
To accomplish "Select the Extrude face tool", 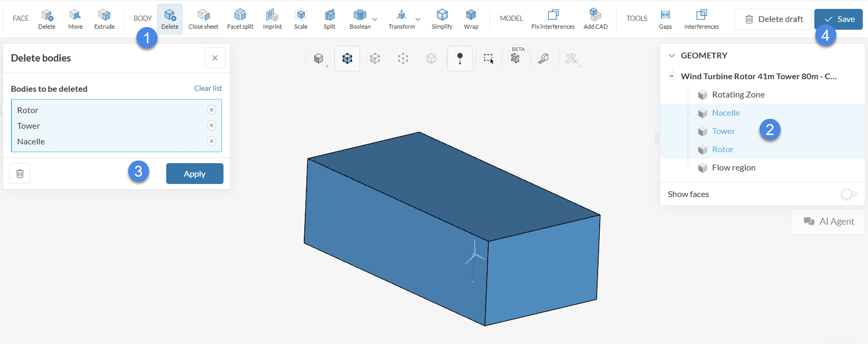I will (x=104, y=19).
